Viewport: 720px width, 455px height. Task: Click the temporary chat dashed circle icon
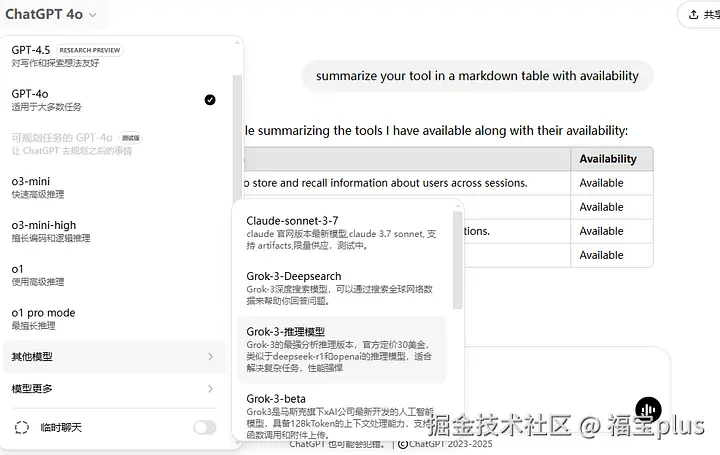[22, 427]
